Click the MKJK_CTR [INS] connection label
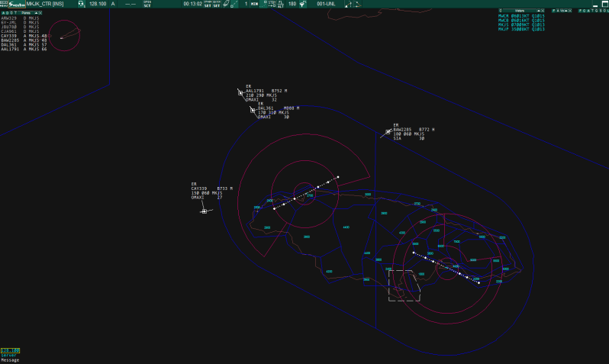Viewport: 609px width, 364px height. click(45, 4)
